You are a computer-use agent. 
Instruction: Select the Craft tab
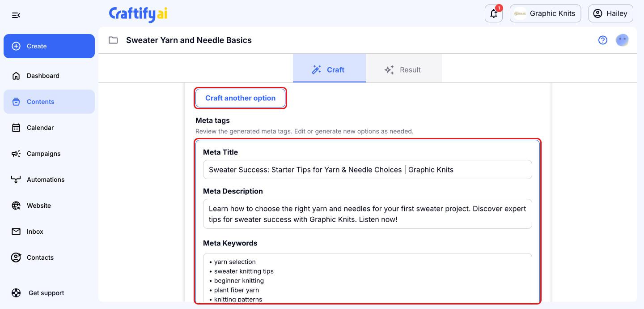click(329, 68)
